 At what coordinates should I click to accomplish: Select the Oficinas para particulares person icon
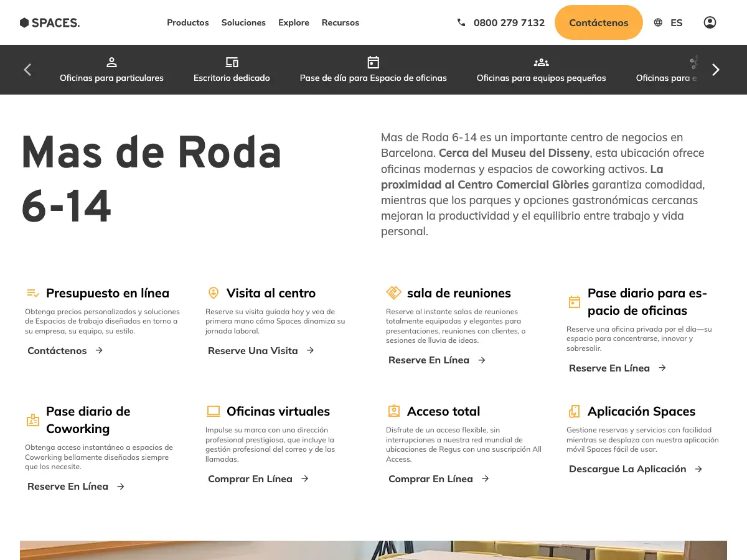[x=112, y=62]
